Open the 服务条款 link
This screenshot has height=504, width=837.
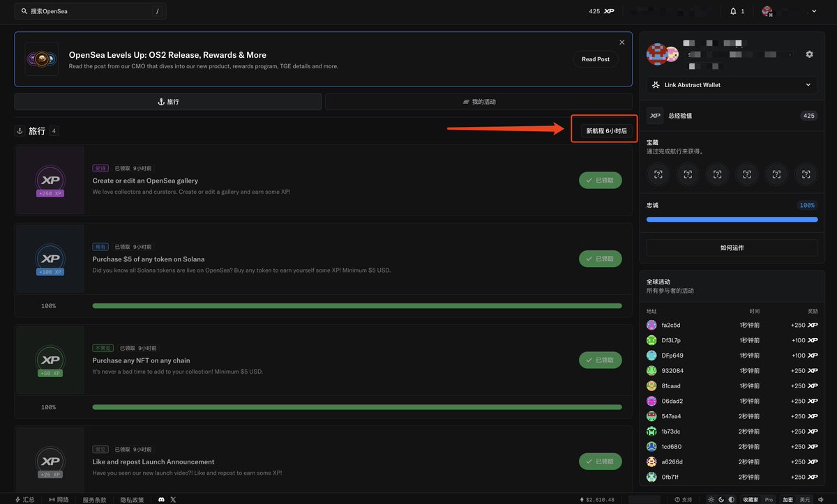(x=95, y=499)
